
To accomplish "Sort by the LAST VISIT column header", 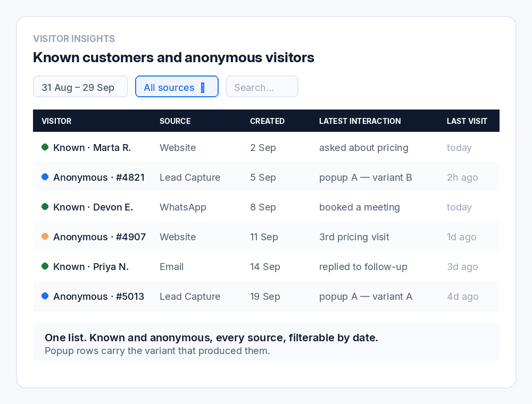I will pos(467,121).
